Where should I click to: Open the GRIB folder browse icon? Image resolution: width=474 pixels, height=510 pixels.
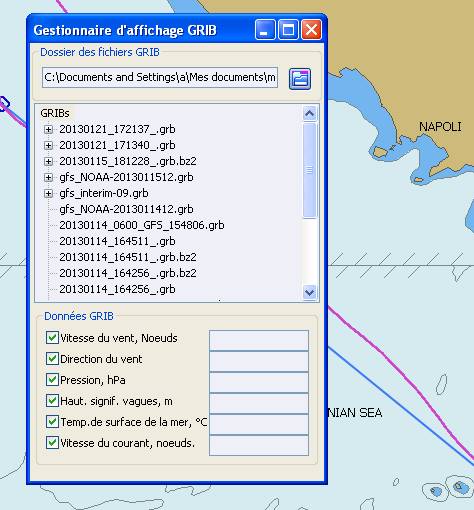[x=300, y=79]
